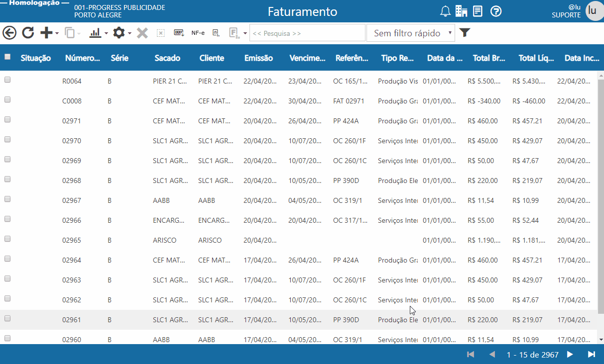Click the NF-e icon
The width and height of the screenshot is (604, 364).
pos(198,33)
